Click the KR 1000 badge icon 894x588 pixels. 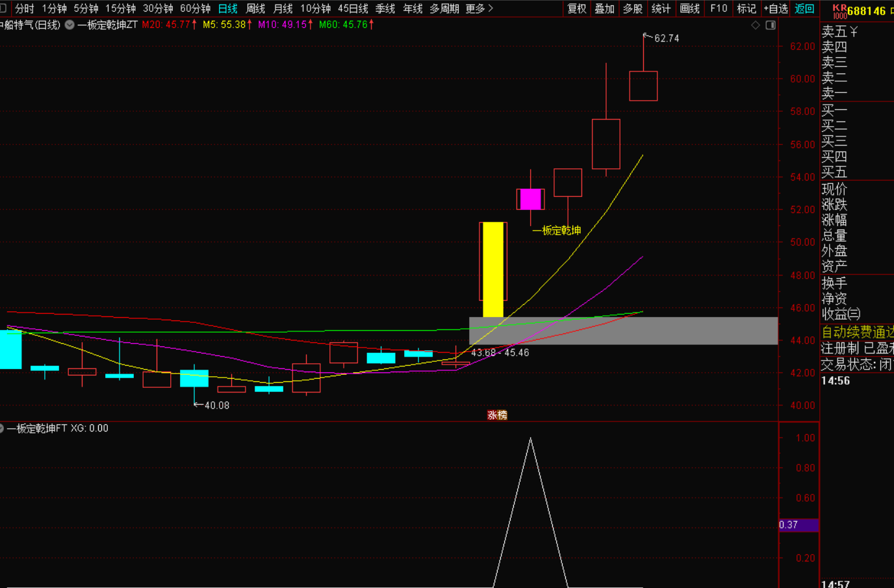pos(839,11)
